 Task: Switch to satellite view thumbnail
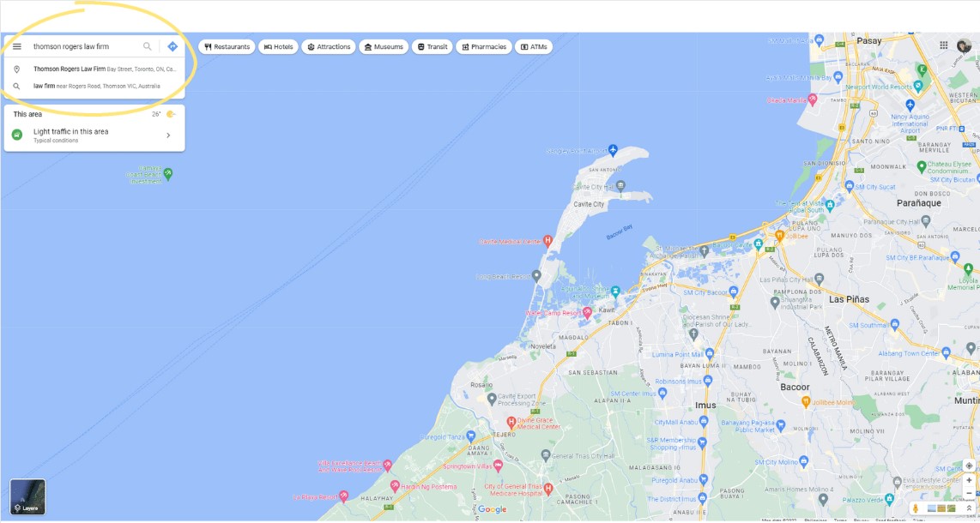tap(950, 508)
